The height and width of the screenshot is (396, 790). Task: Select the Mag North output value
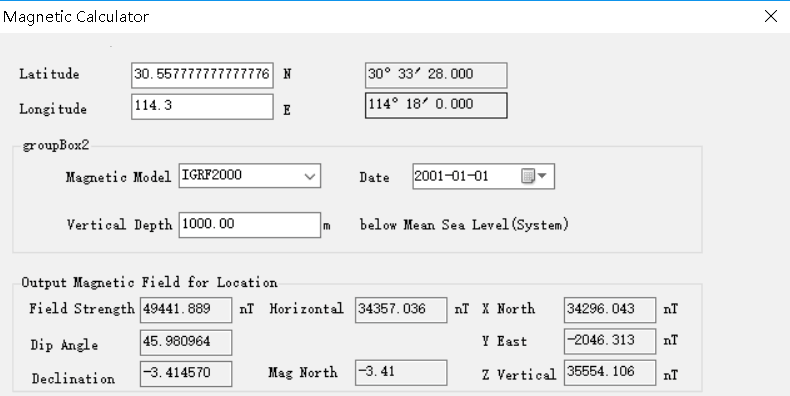point(401,373)
